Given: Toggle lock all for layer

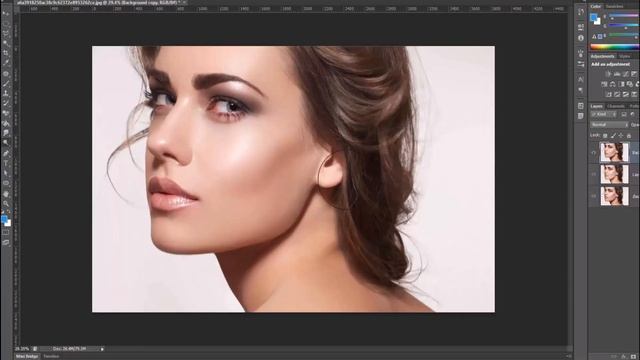Looking at the screenshot, I should point(629,136).
